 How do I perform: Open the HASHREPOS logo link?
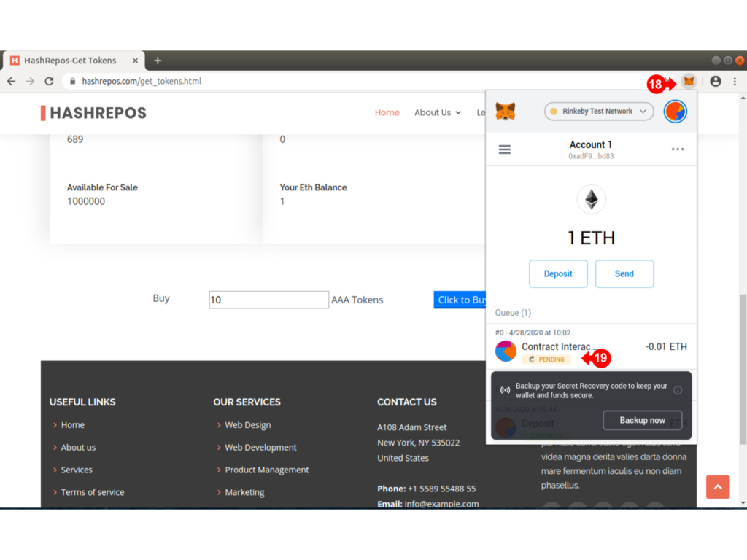point(93,113)
